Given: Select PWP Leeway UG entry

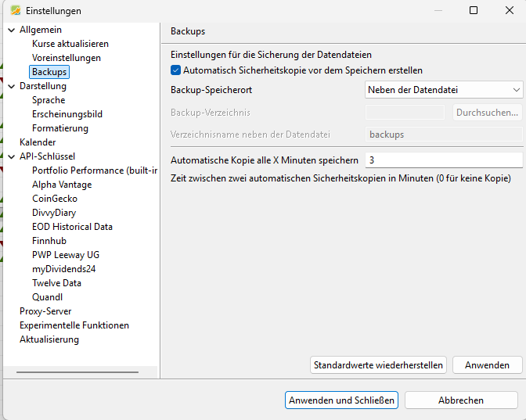Looking at the screenshot, I should coord(66,255).
